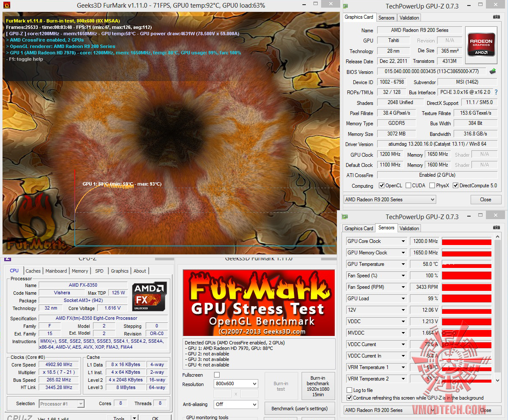This screenshot has width=508, height=420.
Task: Click the BIOS save chip icon
Action: 493,71
